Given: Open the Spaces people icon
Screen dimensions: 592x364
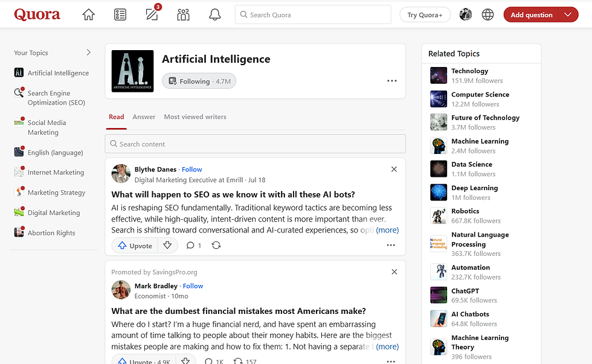Looking at the screenshot, I should 183,14.
